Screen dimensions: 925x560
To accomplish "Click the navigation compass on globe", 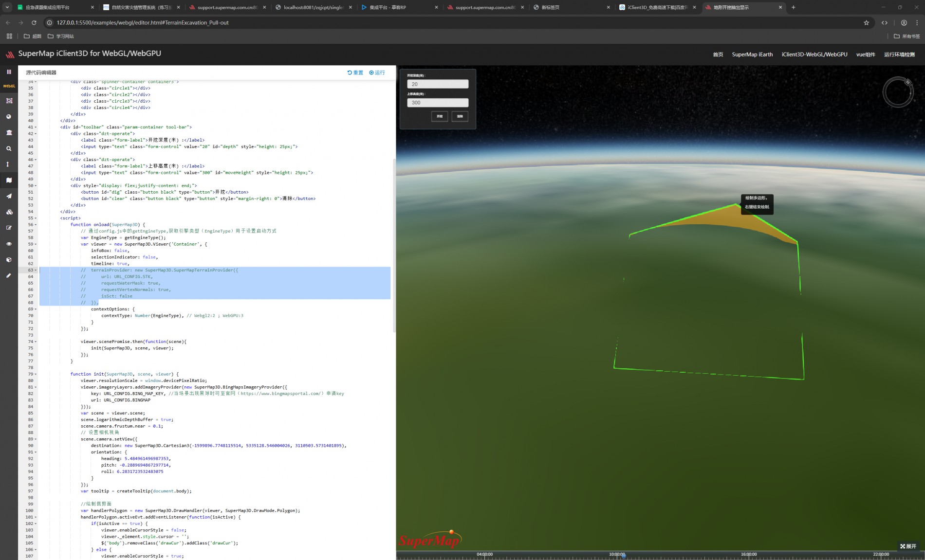I will click(898, 92).
